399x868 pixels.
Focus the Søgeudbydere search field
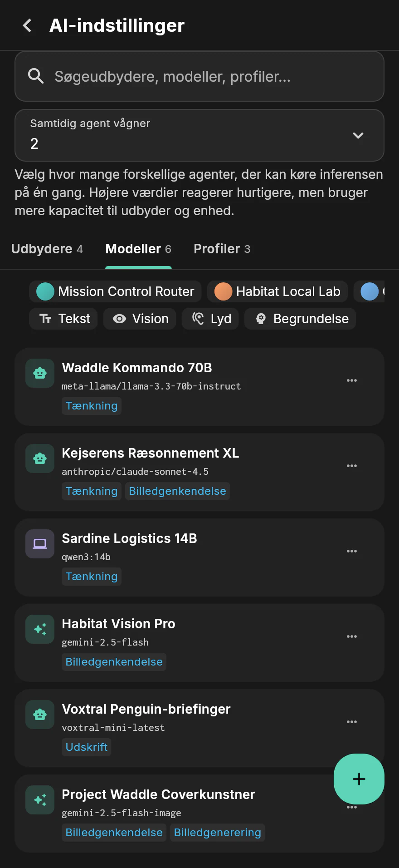(199, 76)
